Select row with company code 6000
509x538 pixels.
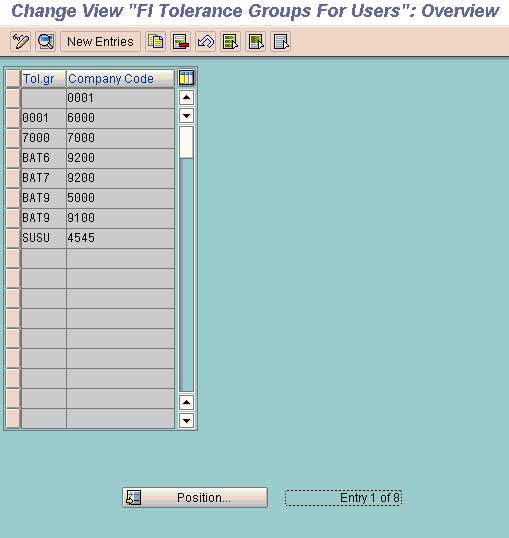click(x=13, y=118)
